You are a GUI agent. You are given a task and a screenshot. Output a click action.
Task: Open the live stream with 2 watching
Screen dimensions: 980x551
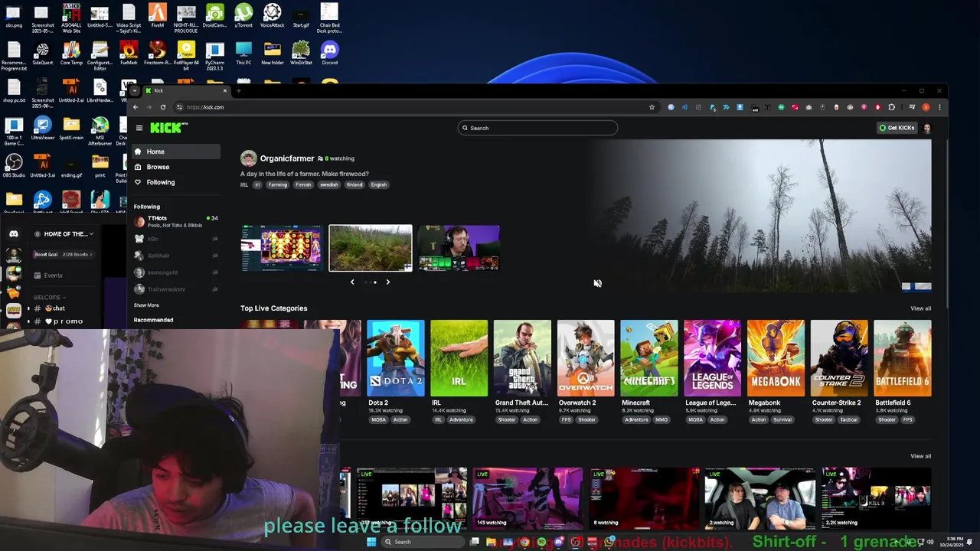759,498
